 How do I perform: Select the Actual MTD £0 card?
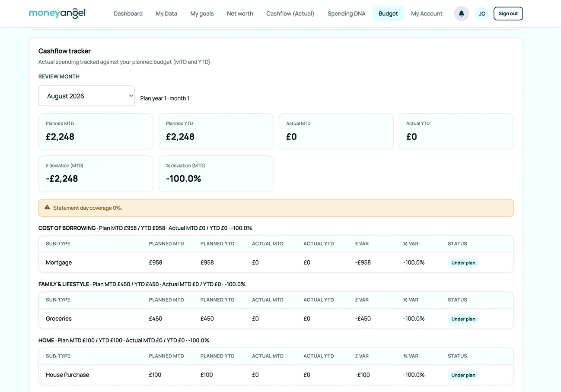coord(336,132)
